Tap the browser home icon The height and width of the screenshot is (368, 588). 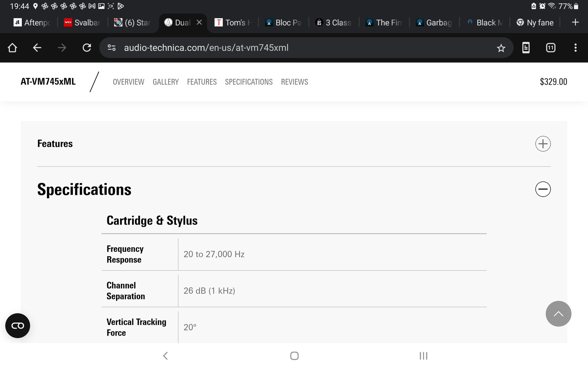[x=12, y=48]
